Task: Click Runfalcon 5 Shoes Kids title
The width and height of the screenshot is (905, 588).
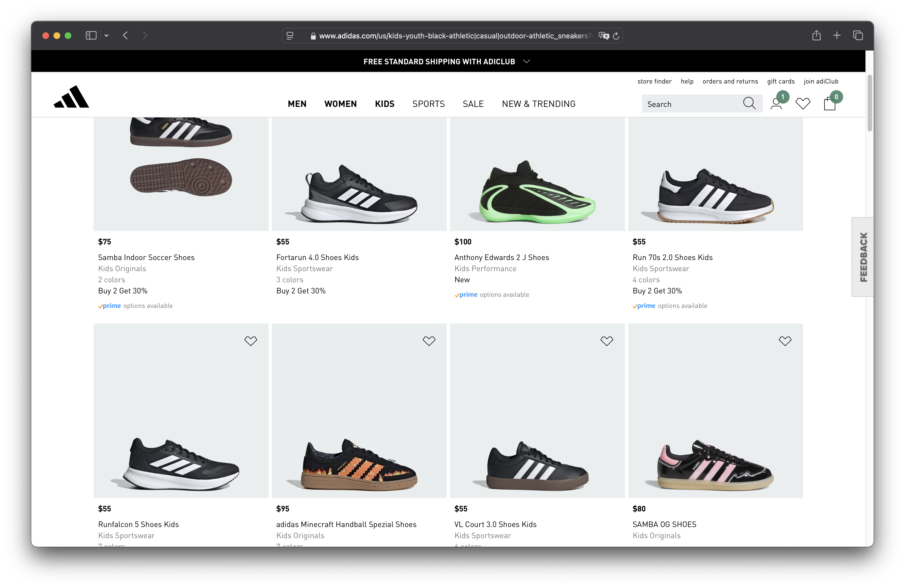Action: (x=138, y=524)
